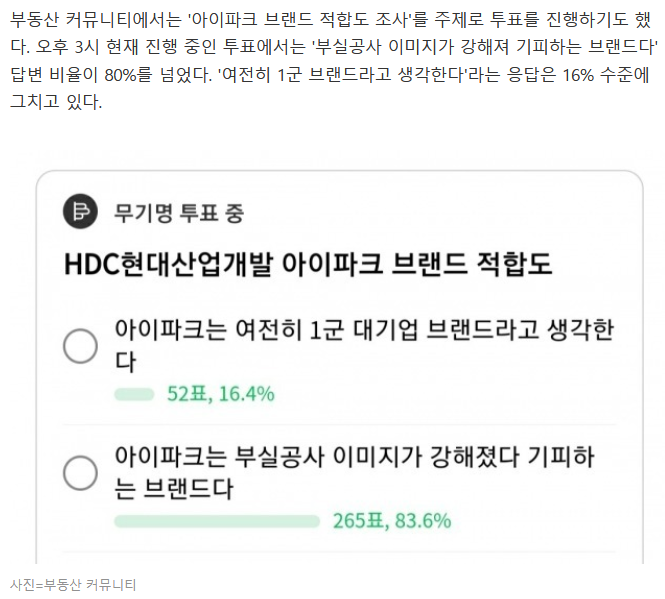Image resolution: width=665 pixels, height=599 pixels.
Task: Click the '무기명 투표 중' status label
Action: [x=179, y=213]
